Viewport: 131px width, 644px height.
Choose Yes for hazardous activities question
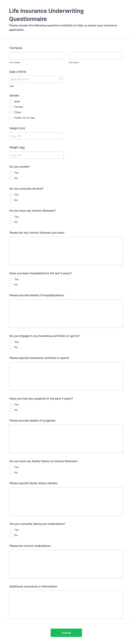(x=11, y=342)
